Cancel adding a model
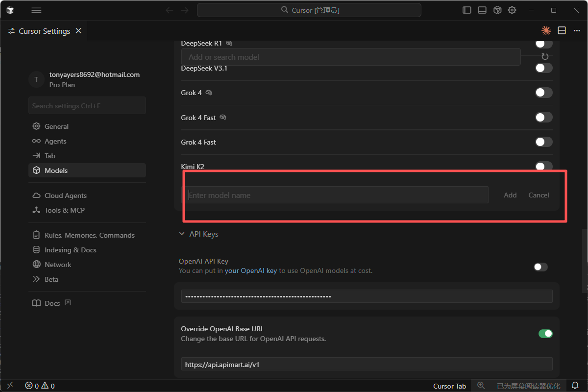Image resolution: width=588 pixels, height=392 pixels. point(539,195)
